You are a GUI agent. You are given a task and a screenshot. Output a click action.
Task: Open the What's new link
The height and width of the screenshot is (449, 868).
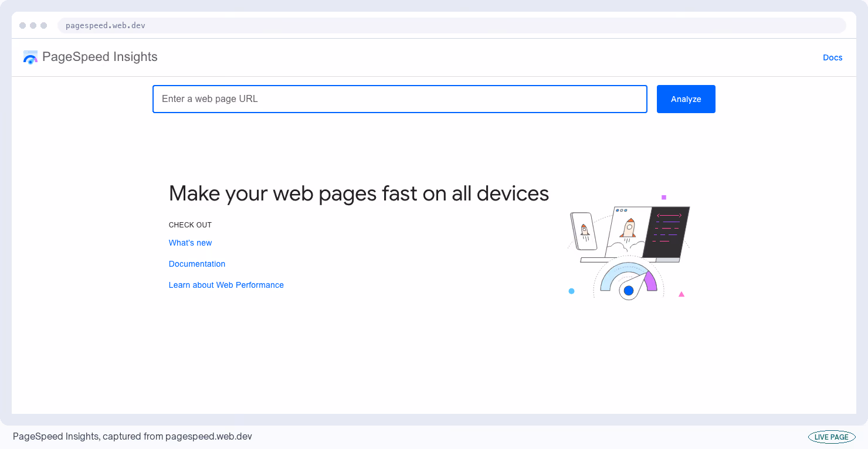click(x=190, y=243)
